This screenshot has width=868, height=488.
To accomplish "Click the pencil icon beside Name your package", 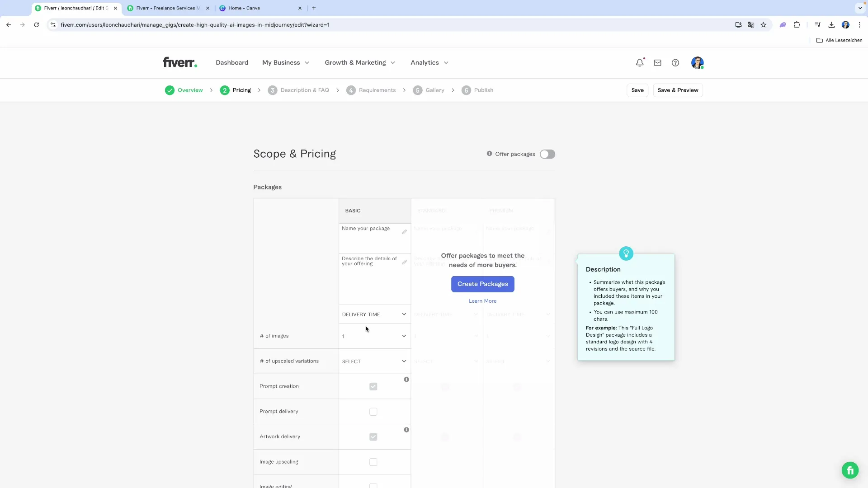I will coord(405,232).
